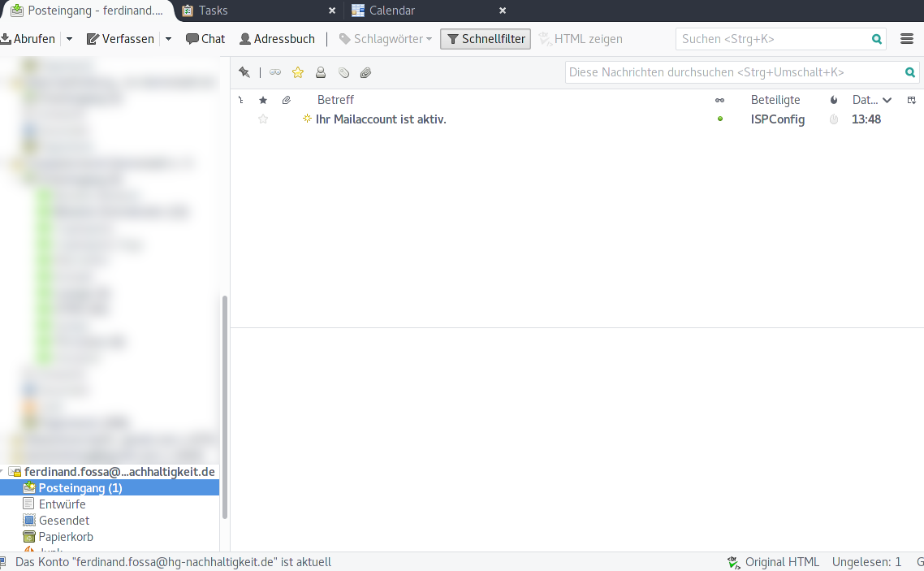Screen dimensions: 924x571
Task: Filter to show only unread messages
Action: pyautogui.click(x=275, y=73)
